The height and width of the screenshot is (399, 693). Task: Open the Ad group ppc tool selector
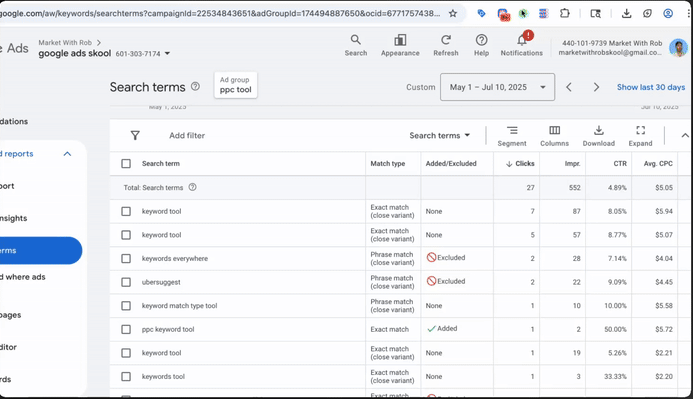236,85
